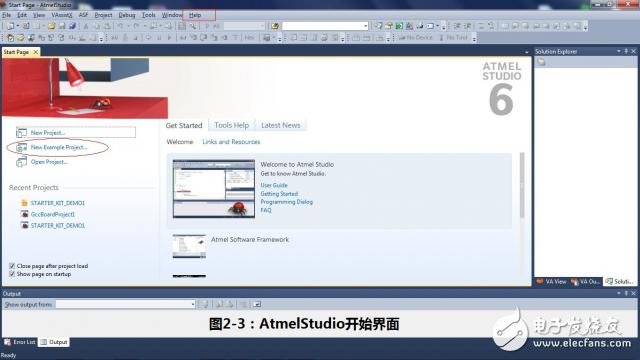Open the ASF menu
This screenshot has width=640, height=360.
pos(83,15)
